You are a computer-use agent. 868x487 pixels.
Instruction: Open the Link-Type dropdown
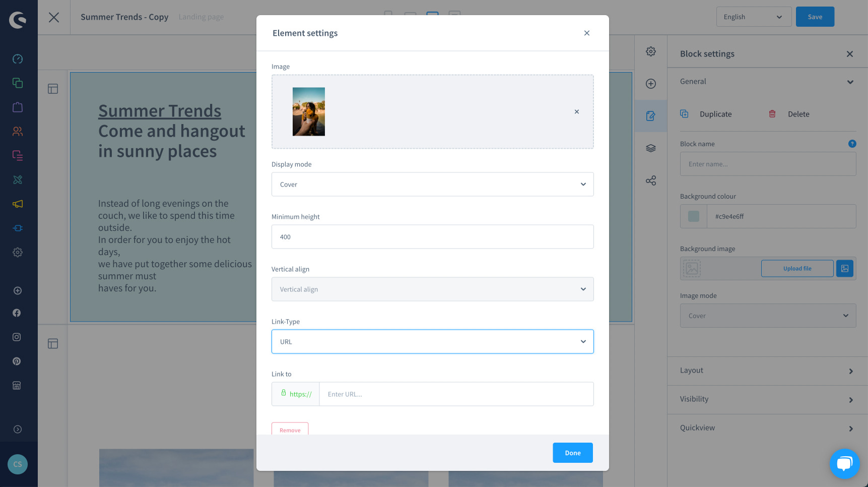point(433,342)
